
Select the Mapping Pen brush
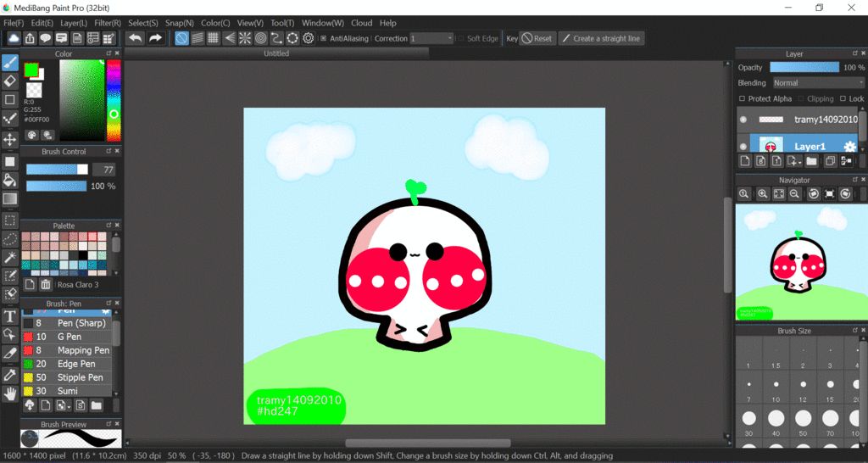(66, 350)
